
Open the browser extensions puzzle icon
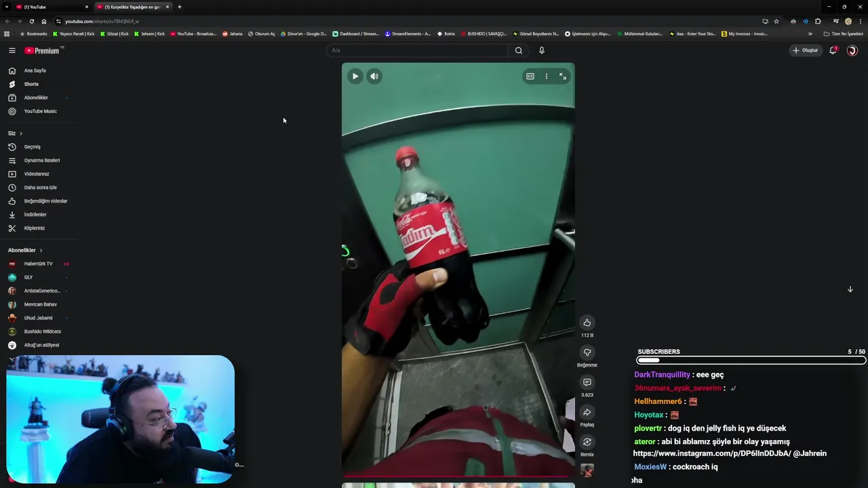818,21
